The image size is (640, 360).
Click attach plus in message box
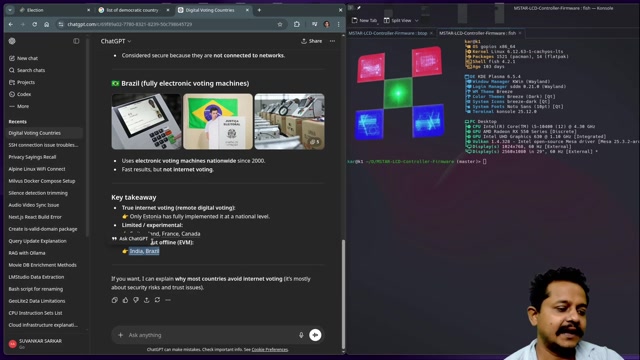(120, 335)
